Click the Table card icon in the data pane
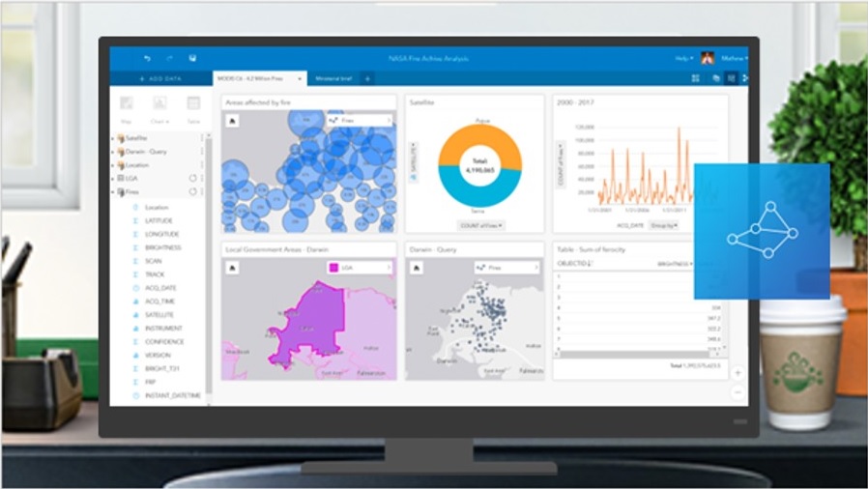The image size is (868, 489). pos(193,102)
